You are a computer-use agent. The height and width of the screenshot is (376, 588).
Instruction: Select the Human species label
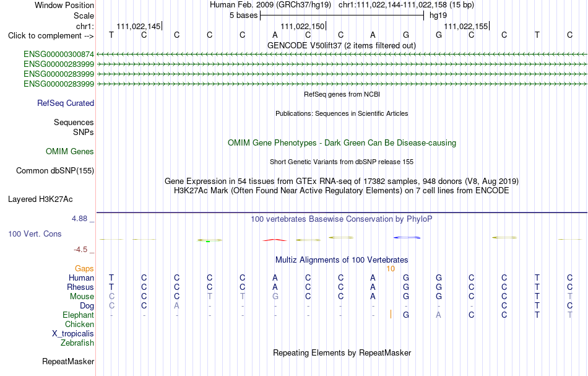click(81, 278)
